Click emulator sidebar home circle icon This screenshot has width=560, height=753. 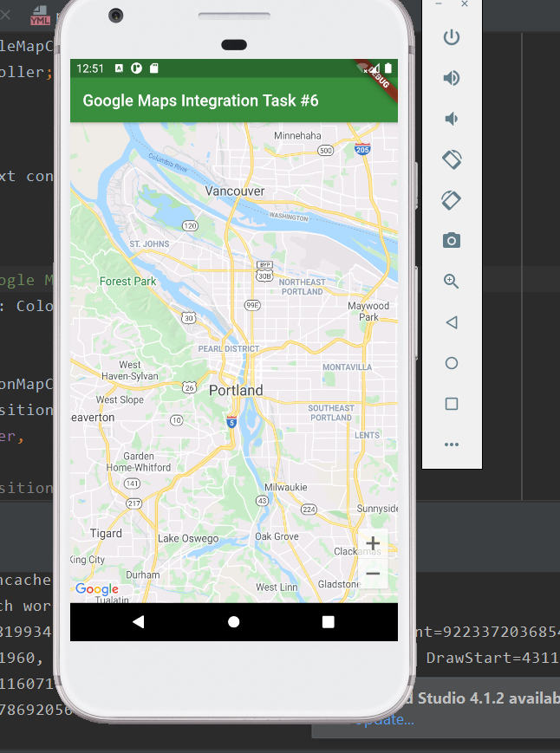tap(452, 363)
